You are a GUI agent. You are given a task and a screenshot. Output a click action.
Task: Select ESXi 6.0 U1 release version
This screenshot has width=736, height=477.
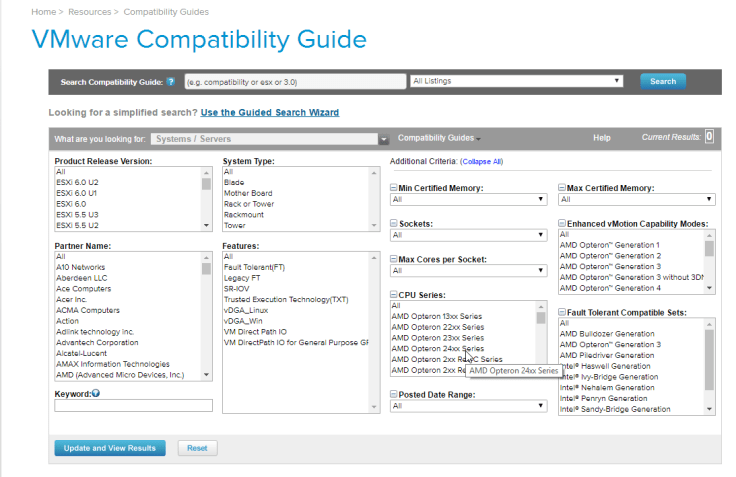tap(77, 193)
